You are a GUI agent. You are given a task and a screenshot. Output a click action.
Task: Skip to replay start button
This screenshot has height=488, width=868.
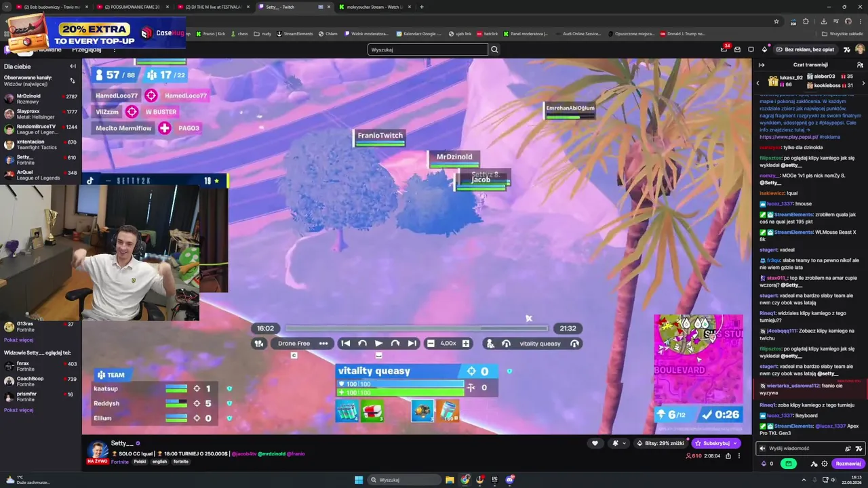point(346,344)
